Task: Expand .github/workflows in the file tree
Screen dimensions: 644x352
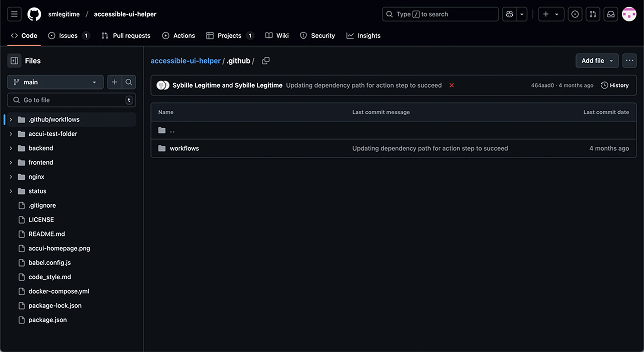Action: [x=11, y=120]
